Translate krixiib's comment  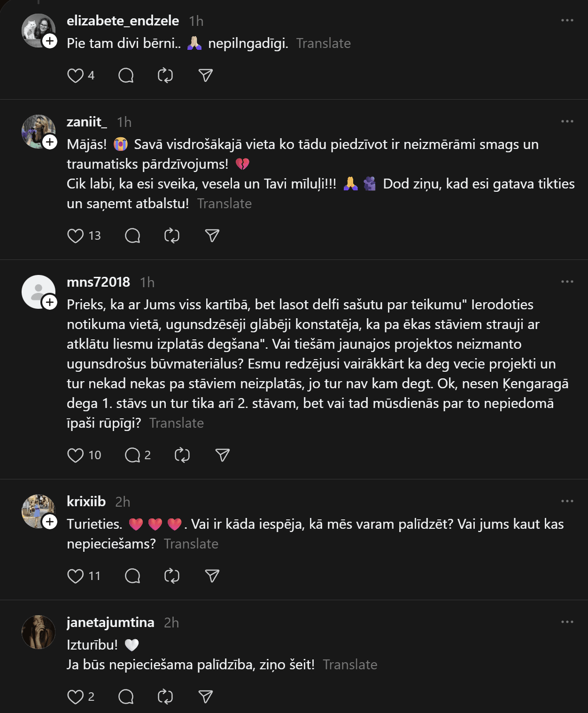click(x=191, y=544)
